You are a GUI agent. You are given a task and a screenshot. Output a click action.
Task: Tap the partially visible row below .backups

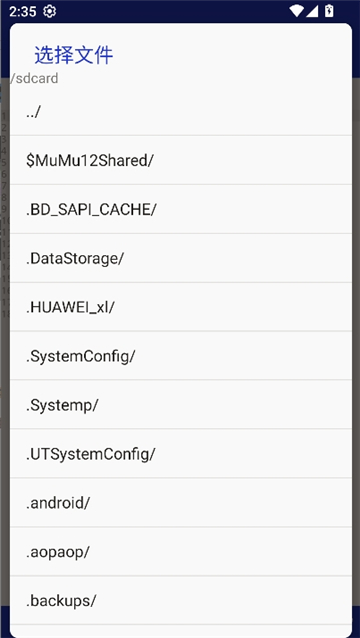[x=181, y=631]
